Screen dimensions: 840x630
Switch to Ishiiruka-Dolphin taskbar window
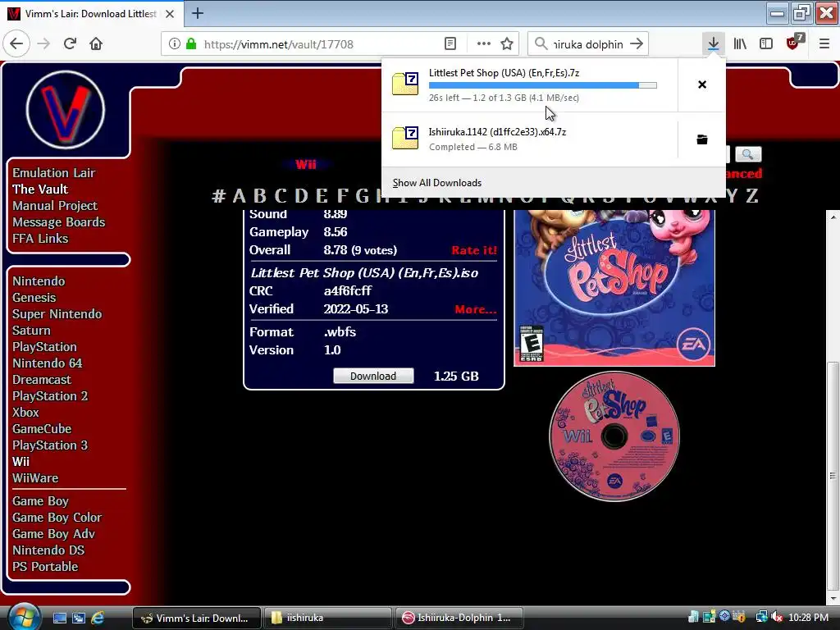(x=459, y=618)
